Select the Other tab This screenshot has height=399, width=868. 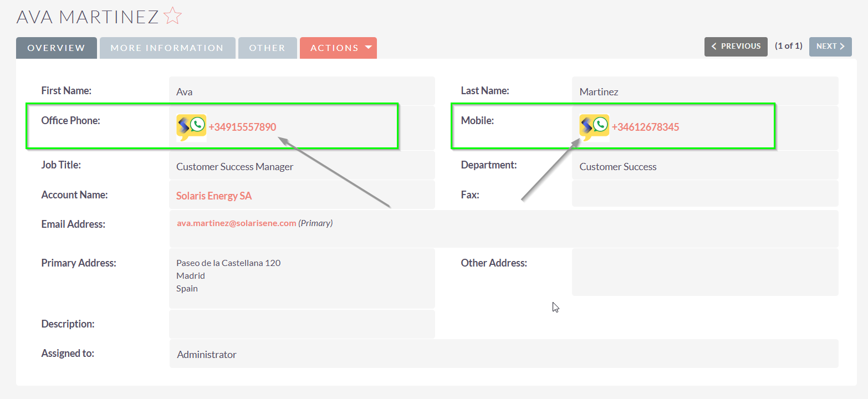(267, 48)
